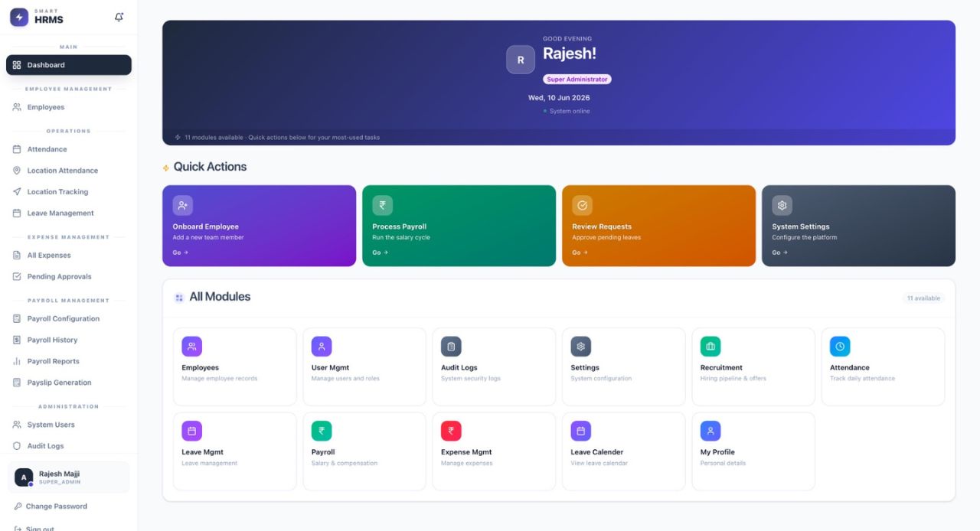980x531 pixels.
Task: Go to Attendance in the sidebar
Action: (x=69, y=149)
